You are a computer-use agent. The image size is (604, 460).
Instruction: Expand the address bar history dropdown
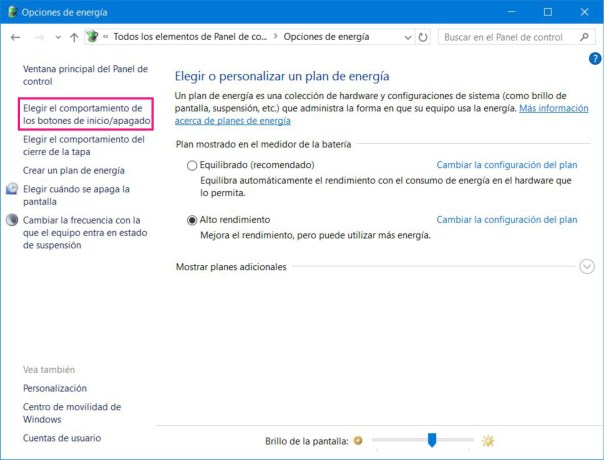click(408, 38)
